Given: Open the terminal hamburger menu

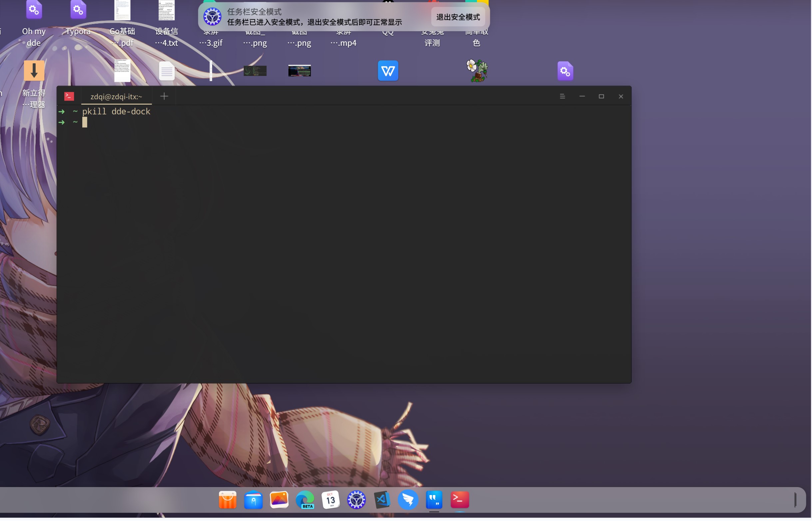Looking at the screenshot, I should pyautogui.click(x=562, y=96).
